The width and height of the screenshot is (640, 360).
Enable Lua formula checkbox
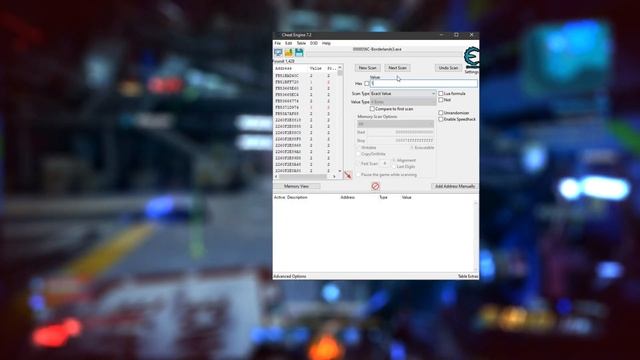point(441,93)
